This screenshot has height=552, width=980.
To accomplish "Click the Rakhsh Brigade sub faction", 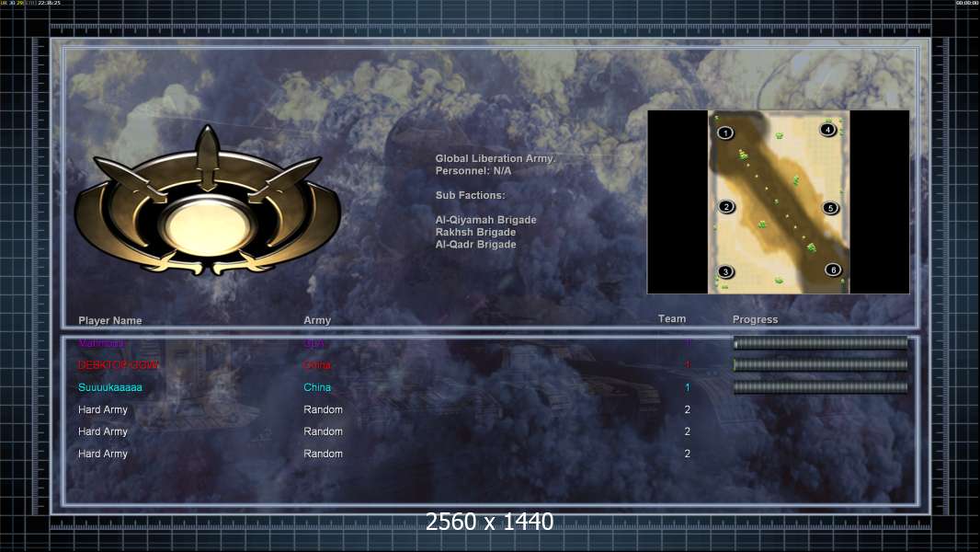I will click(x=475, y=232).
